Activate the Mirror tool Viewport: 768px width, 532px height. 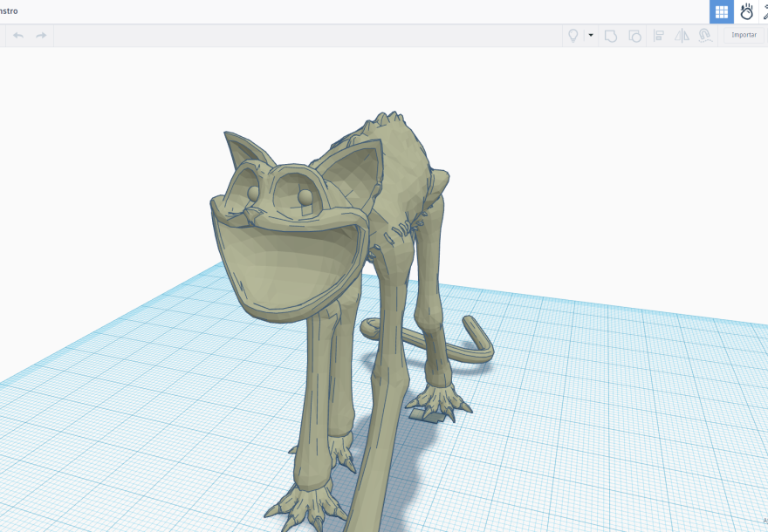click(x=682, y=36)
